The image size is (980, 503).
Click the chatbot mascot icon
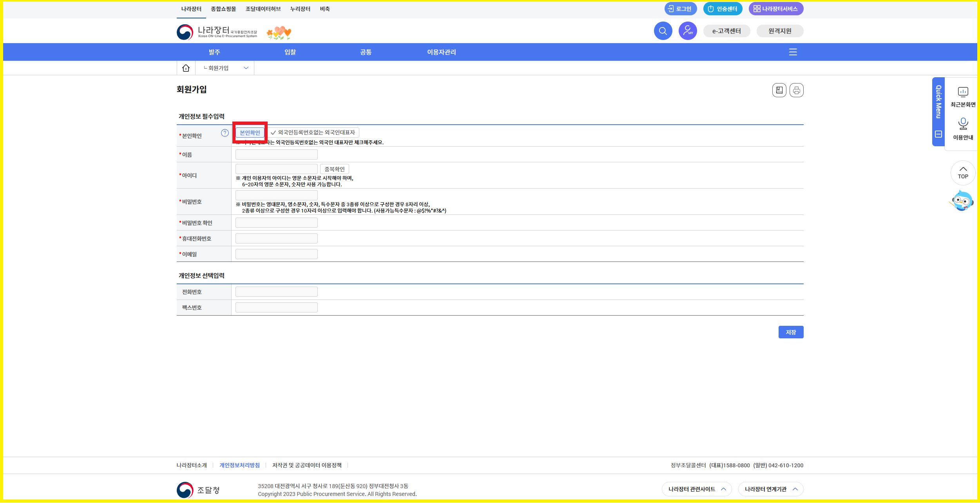point(962,201)
